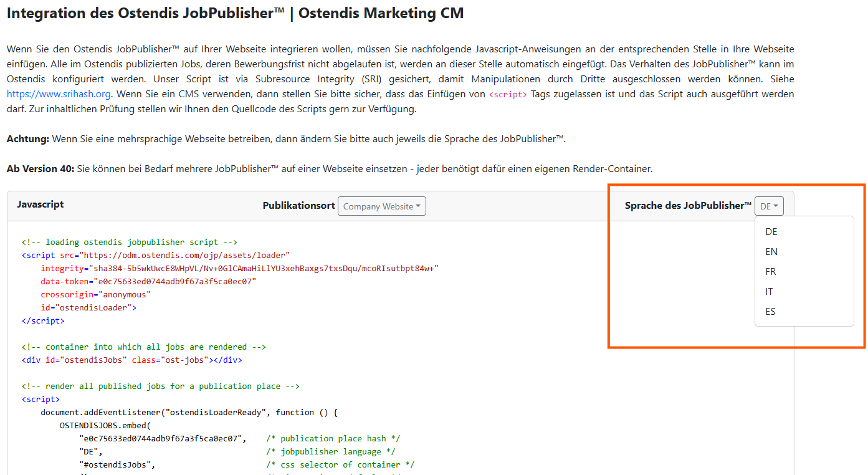Open the Company Website publication dropdown
868x475 pixels.
[381, 206]
